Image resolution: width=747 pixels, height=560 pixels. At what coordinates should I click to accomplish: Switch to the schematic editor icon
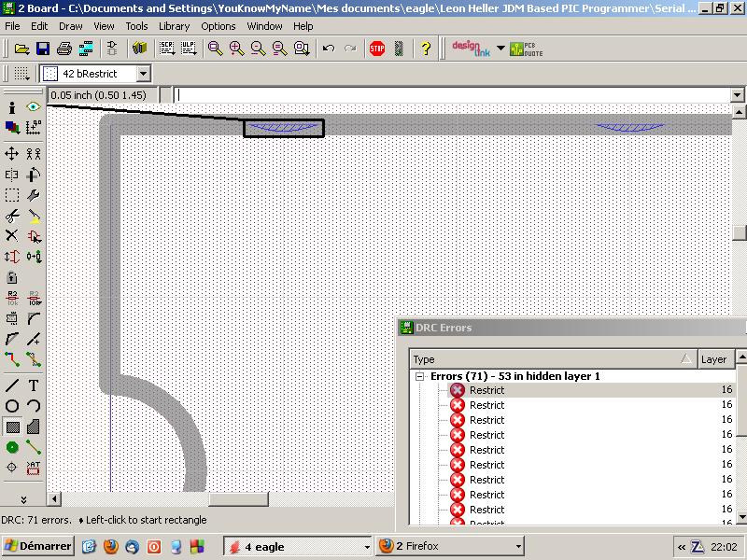(112, 49)
